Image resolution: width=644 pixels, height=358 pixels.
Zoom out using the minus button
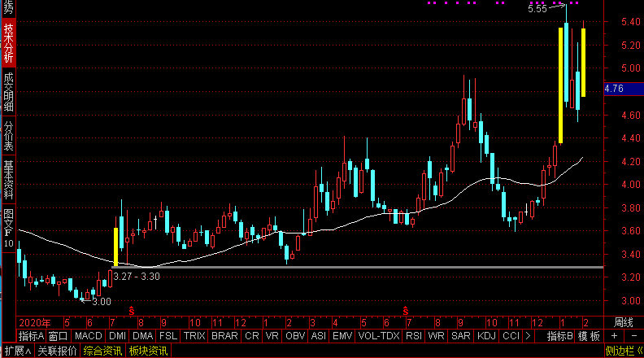click(x=633, y=336)
